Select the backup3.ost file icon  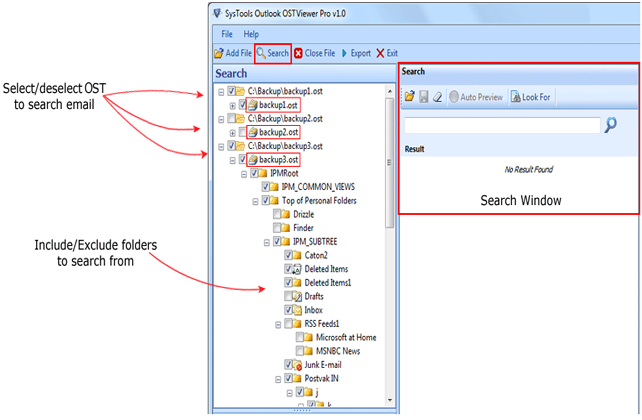point(253,160)
